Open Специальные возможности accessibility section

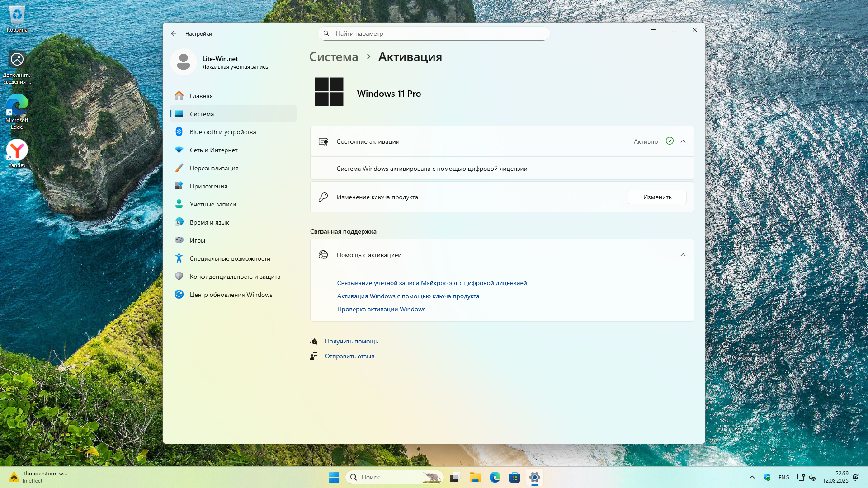(230, 258)
